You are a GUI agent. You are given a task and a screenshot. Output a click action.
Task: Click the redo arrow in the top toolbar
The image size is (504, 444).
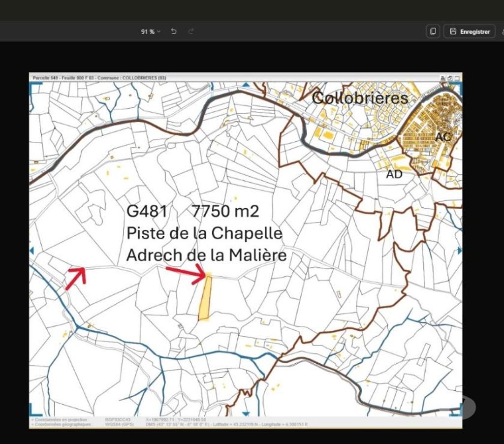(191, 32)
